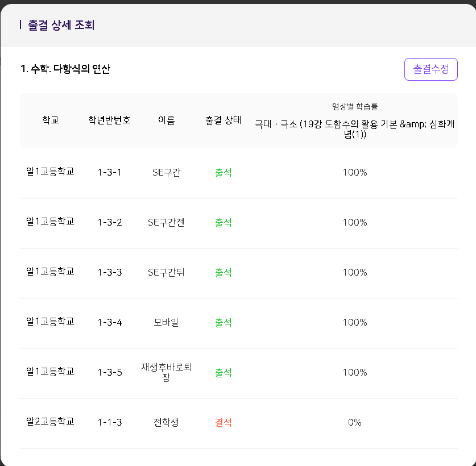This screenshot has width=476, height=466.
Task: Click the 출결 상태 column header
Action: click(x=223, y=120)
